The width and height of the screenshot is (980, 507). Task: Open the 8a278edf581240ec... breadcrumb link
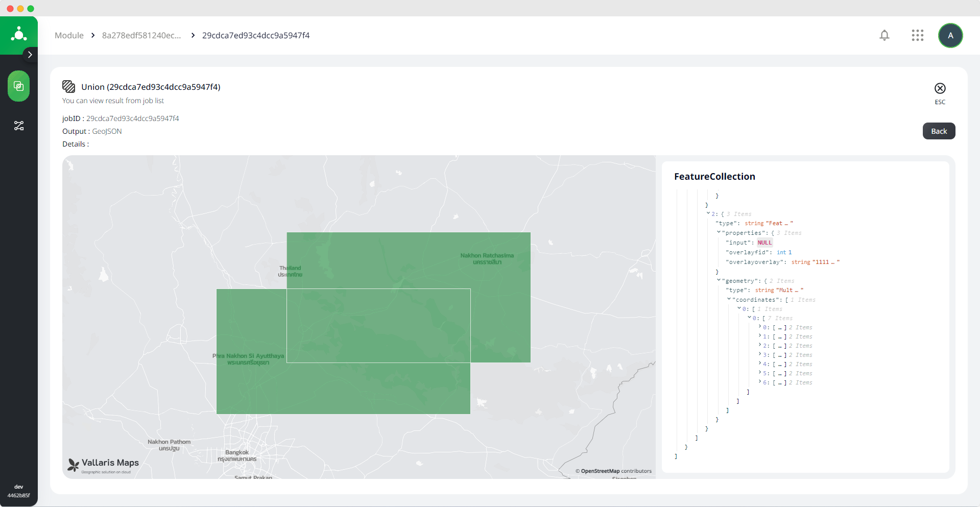[141, 35]
